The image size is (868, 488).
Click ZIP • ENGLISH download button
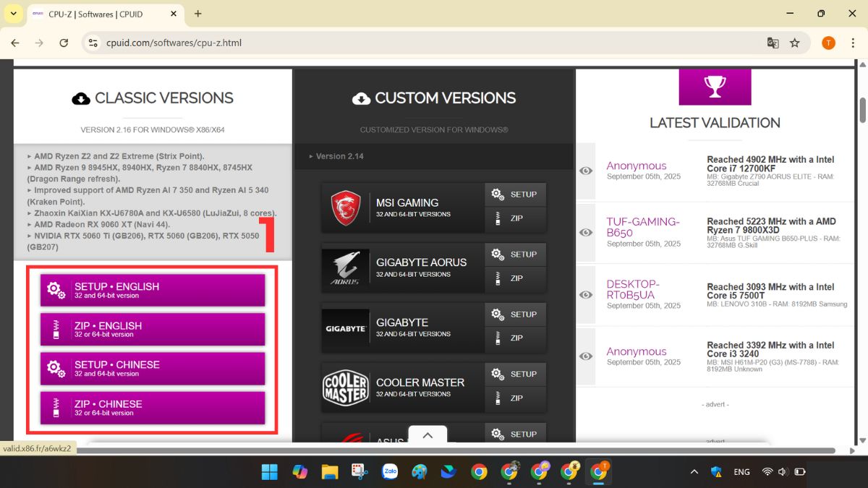[x=153, y=329]
